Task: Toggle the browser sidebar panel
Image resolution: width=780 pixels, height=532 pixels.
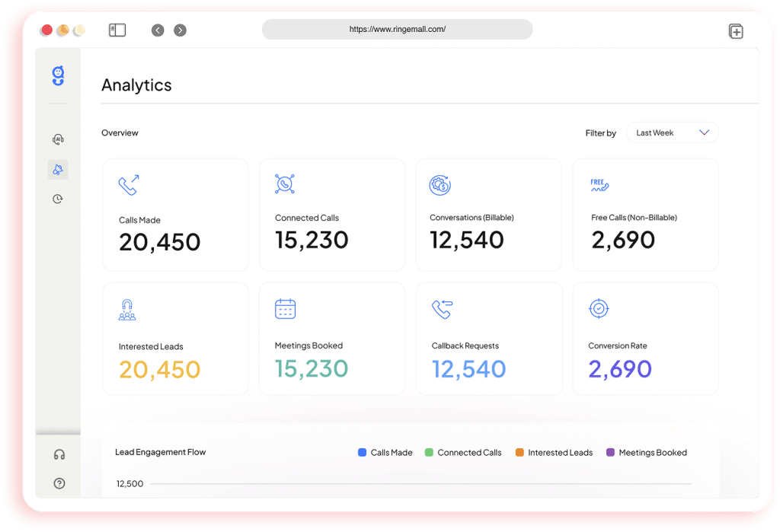Action: [x=117, y=30]
